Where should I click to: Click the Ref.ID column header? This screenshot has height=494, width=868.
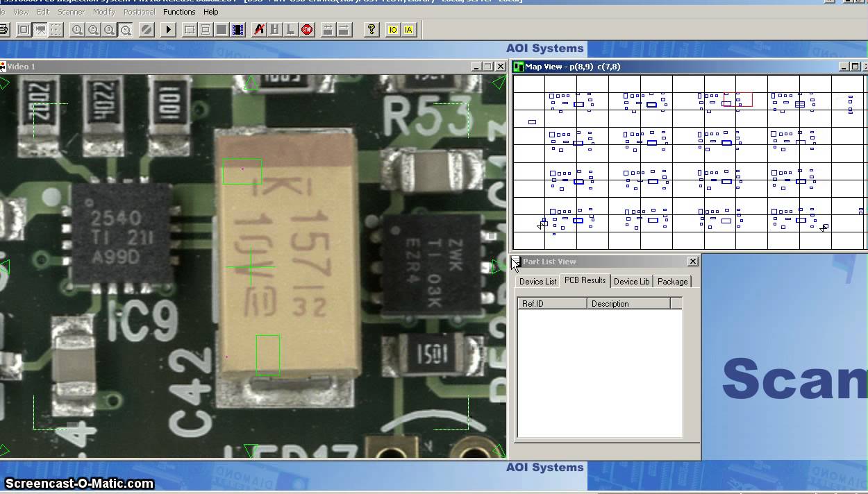(x=553, y=303)
